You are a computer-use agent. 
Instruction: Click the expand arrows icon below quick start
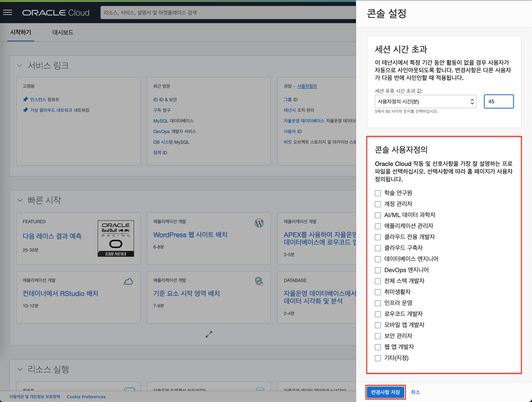coord(209,334)
